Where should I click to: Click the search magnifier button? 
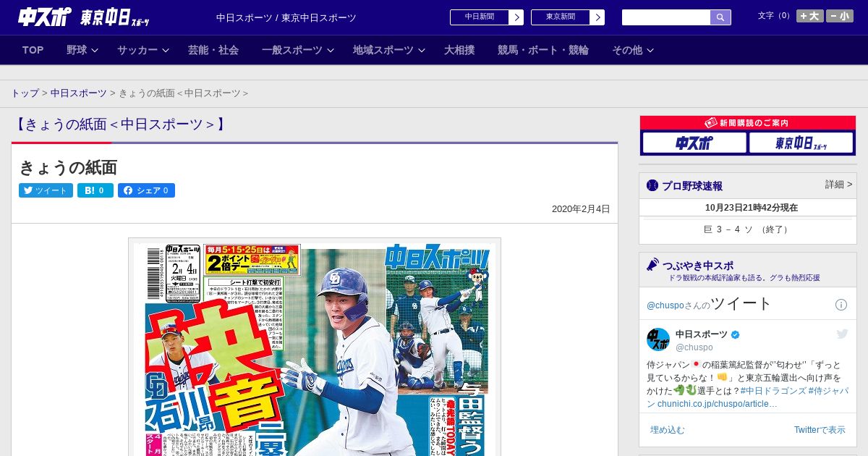click(x=720, y=17)
